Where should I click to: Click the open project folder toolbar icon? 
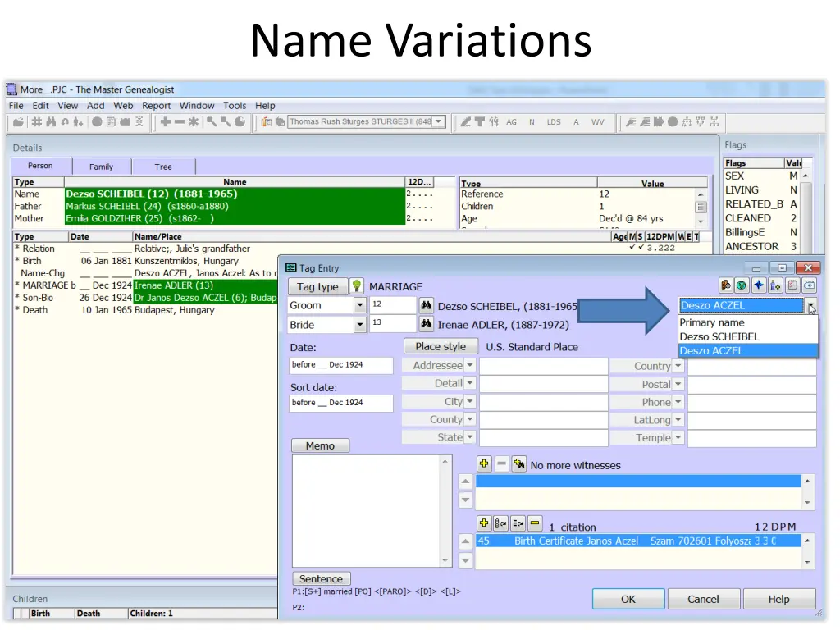click(18, 122)
